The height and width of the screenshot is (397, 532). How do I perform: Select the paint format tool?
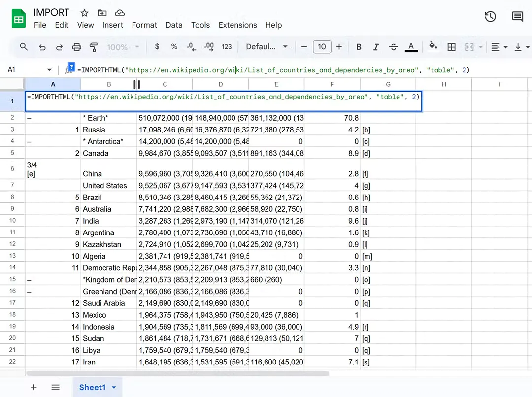tap(94, 47)
